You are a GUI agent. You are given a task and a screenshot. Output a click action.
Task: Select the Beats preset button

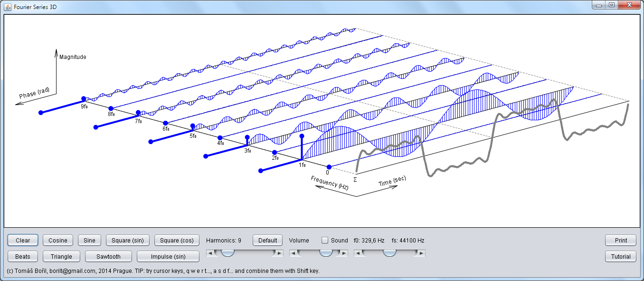[23, 256]
